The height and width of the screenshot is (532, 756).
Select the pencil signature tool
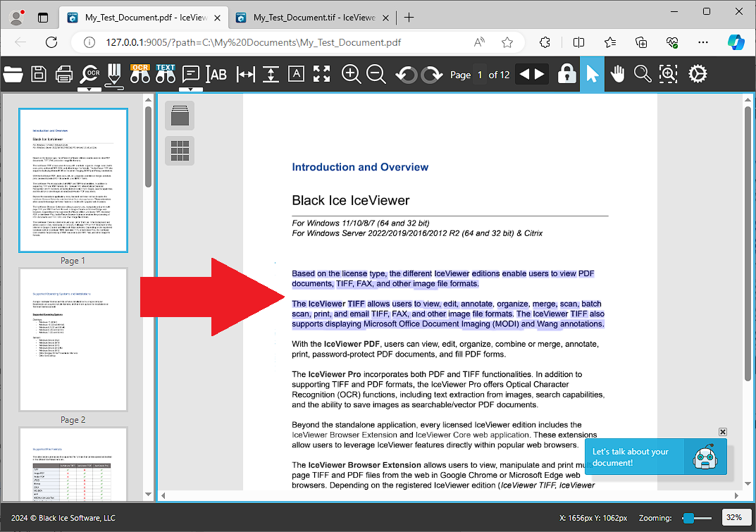(114, 75)
